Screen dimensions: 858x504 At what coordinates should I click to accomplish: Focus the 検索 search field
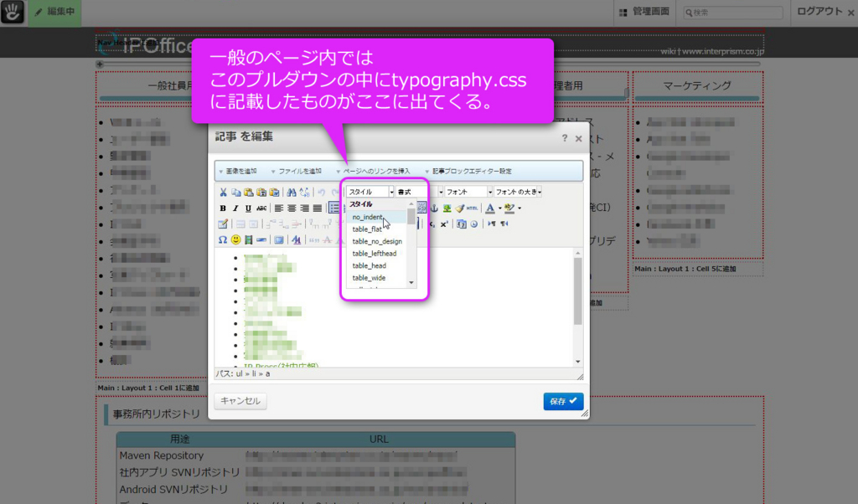pyautogui.click(x=733, y=12)
